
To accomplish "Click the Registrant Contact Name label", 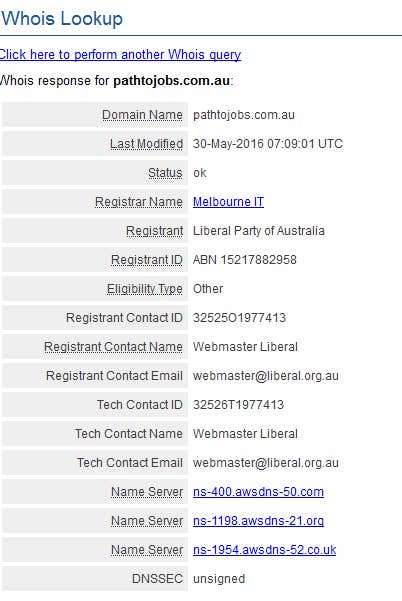I will point(113,346).
